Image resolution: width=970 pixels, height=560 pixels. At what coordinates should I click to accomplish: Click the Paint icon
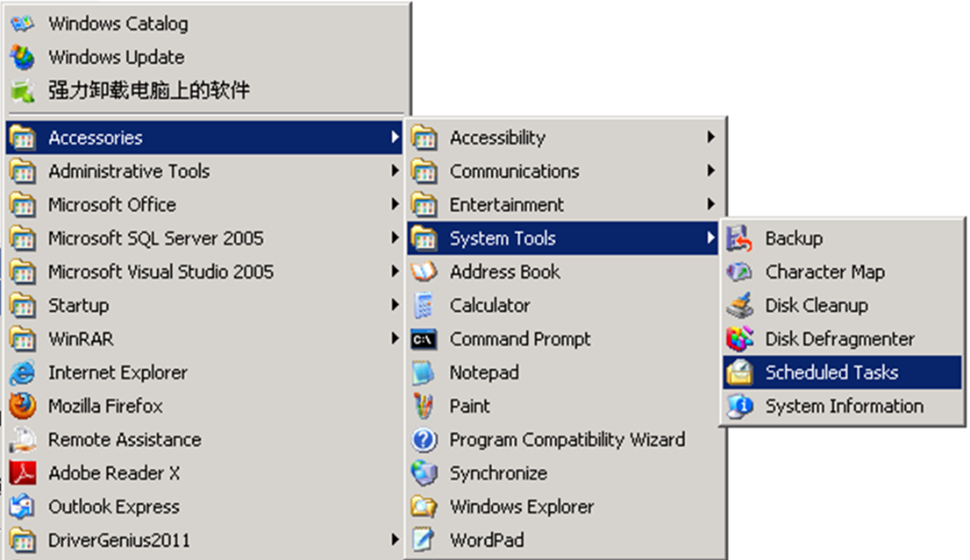424,406
